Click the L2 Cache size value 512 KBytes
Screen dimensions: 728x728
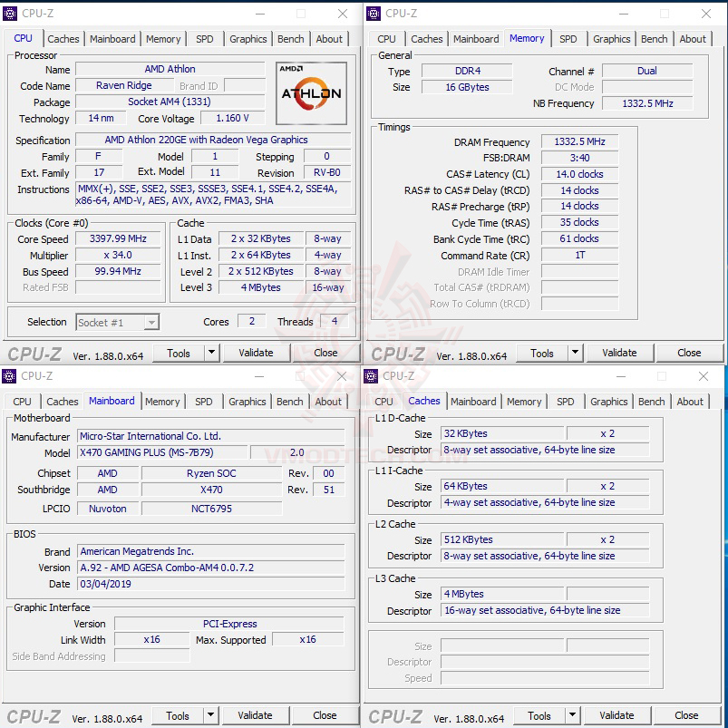tap(502, 539)
